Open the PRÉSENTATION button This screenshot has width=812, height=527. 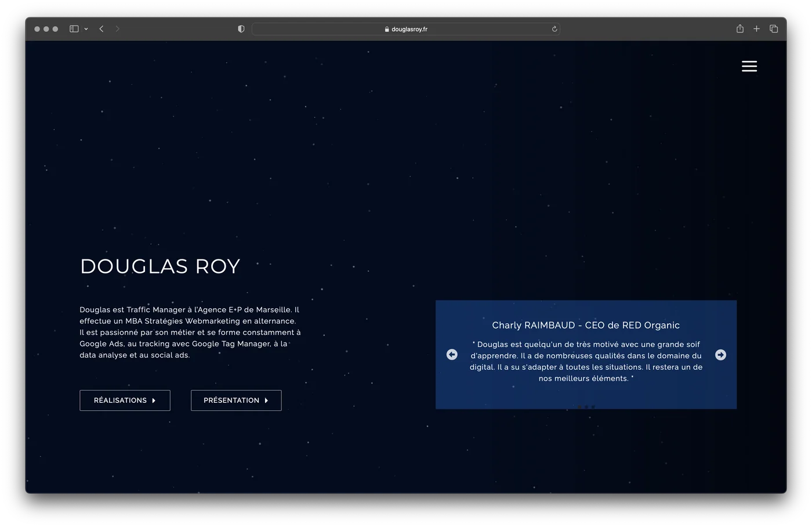(236, 400)
